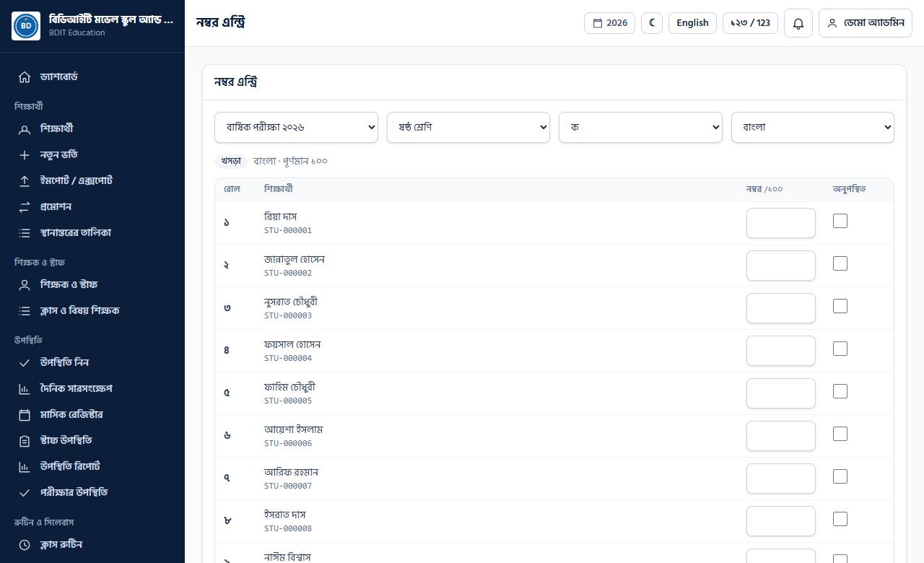The image size is (924, 563).
Task: Mark রিয়া দাস as absent
Action: click(840, 221)
